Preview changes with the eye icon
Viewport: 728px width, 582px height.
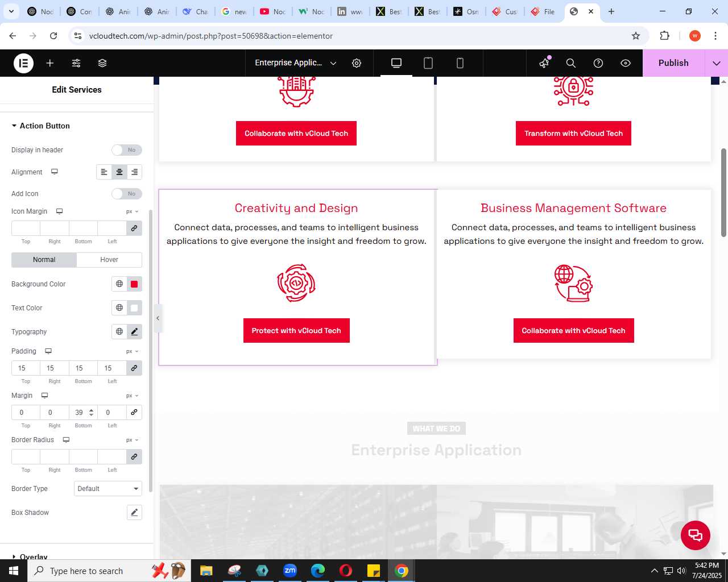(x=626, y=63)
